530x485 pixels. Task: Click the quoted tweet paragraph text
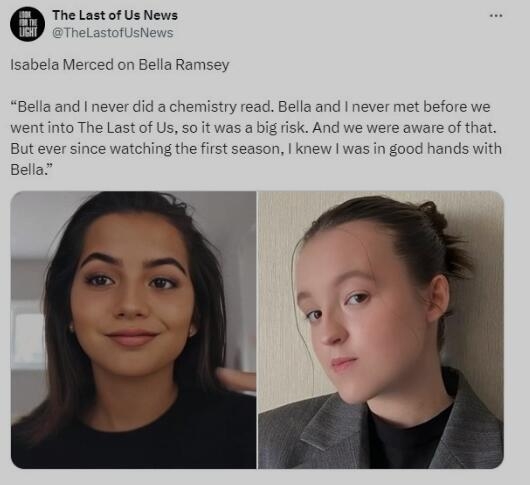tap(256, 138)
